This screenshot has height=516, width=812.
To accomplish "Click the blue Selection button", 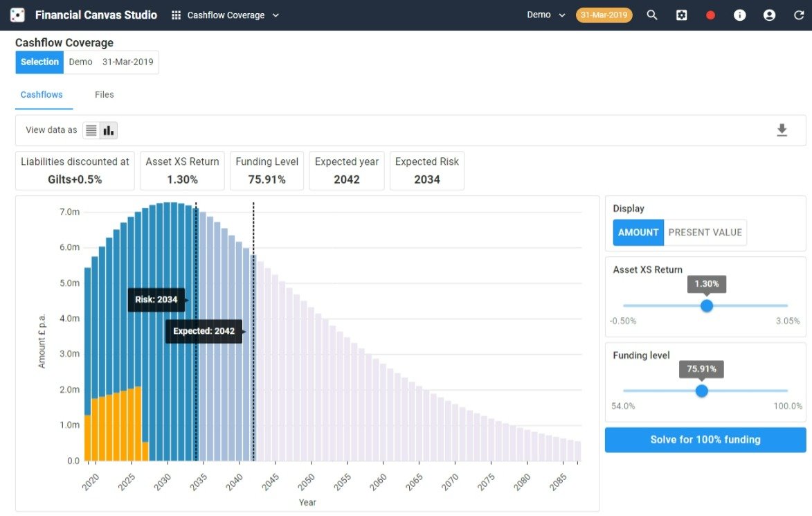I will [39, 62].
